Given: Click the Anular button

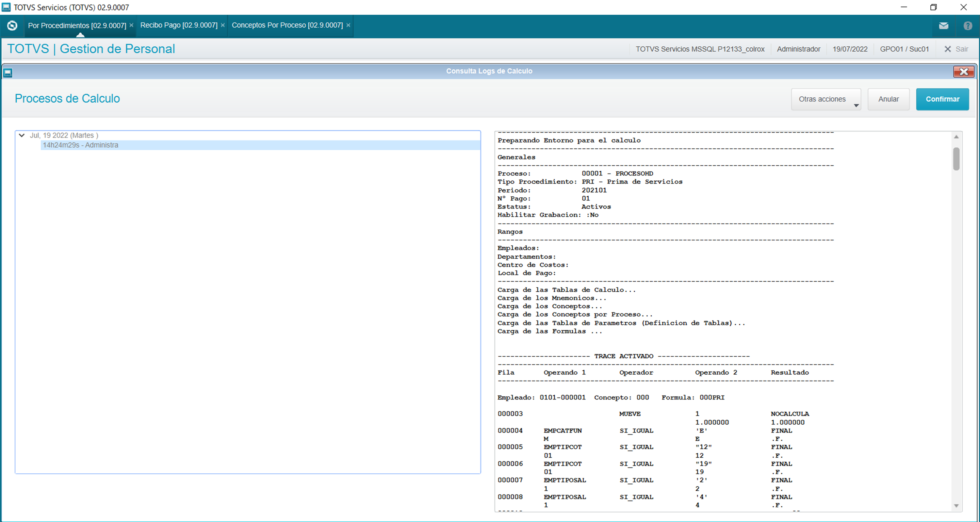Looking at the screenshot, I should [888, 99].
